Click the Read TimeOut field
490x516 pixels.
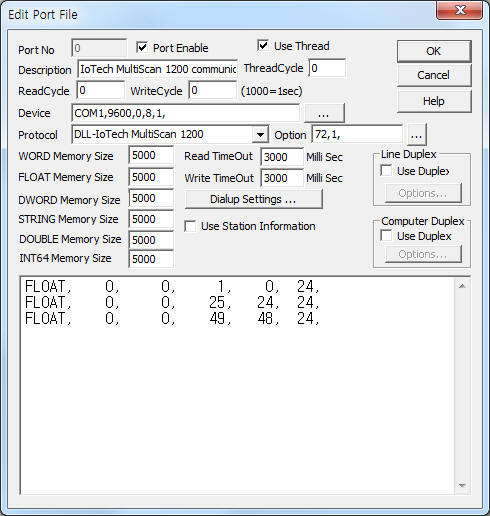282,157
